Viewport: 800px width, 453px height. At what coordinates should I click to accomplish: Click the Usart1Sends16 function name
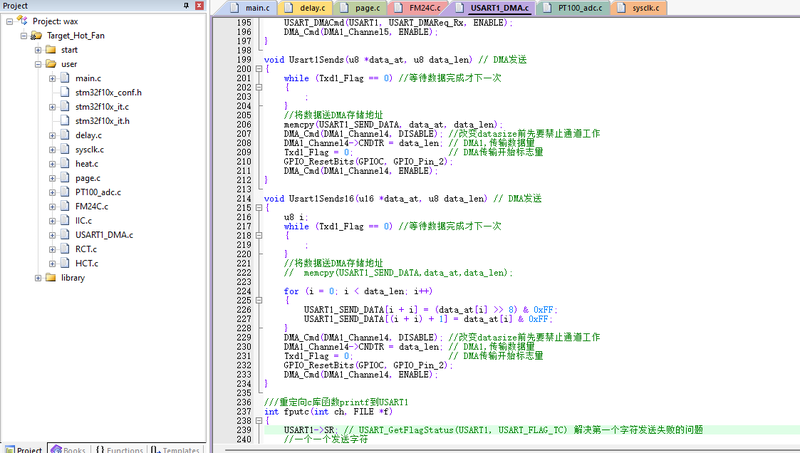click(x=321, y=198)
